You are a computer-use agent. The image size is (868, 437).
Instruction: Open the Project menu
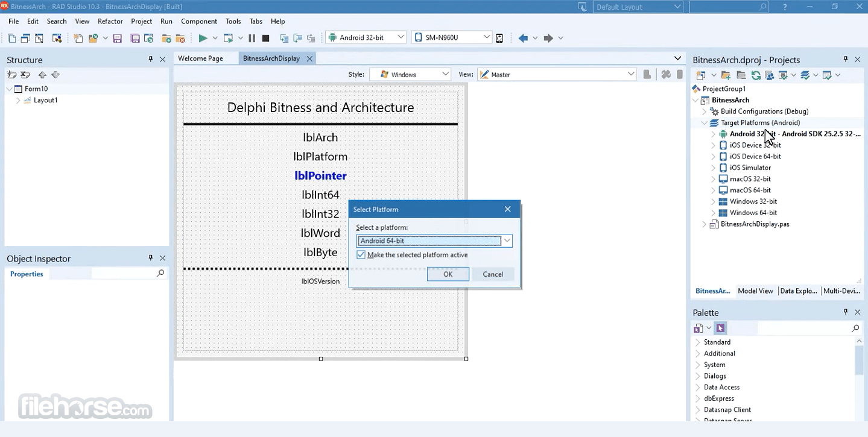tap(142, 21)
